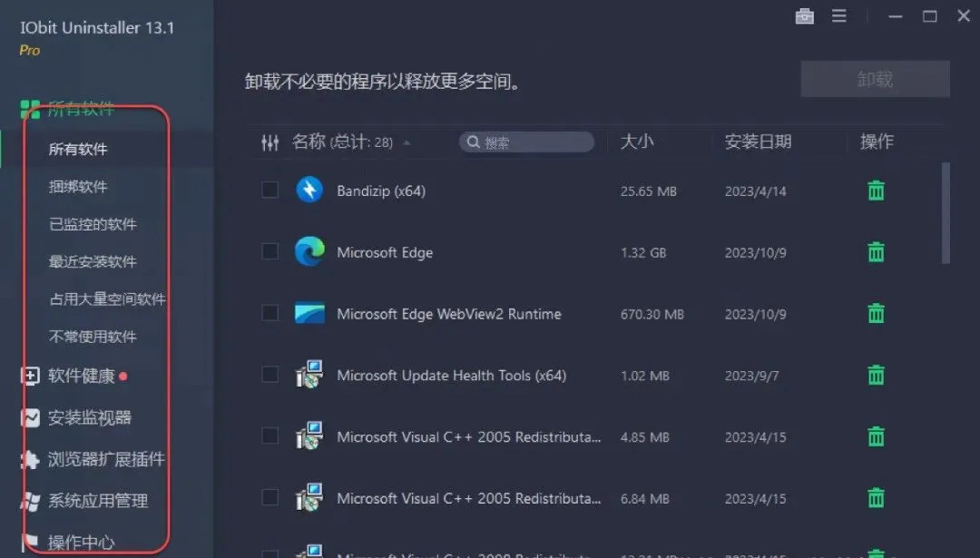Click the green 所有软件 grid icon
Viewport: 980px width, 558px height.
(x=30, y=110)
